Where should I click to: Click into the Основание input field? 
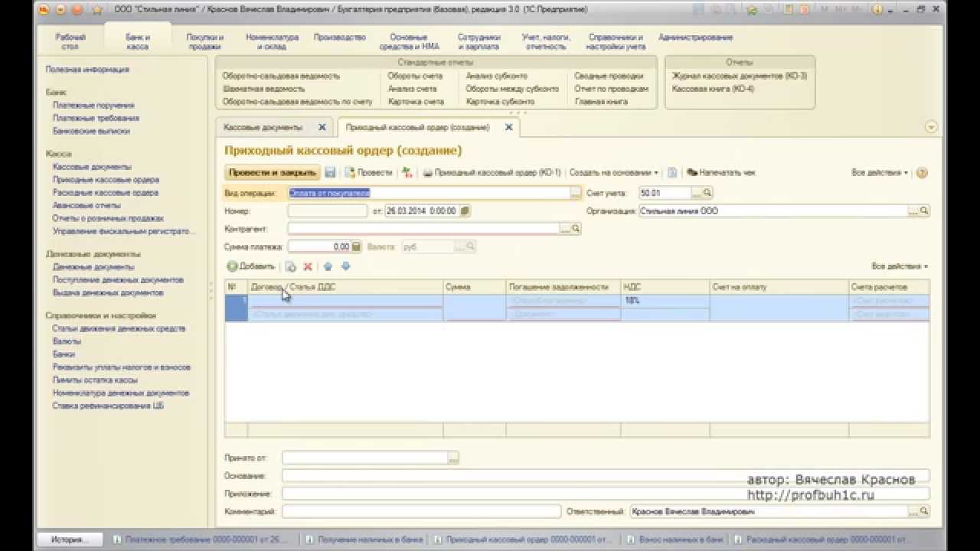point(606,475)
